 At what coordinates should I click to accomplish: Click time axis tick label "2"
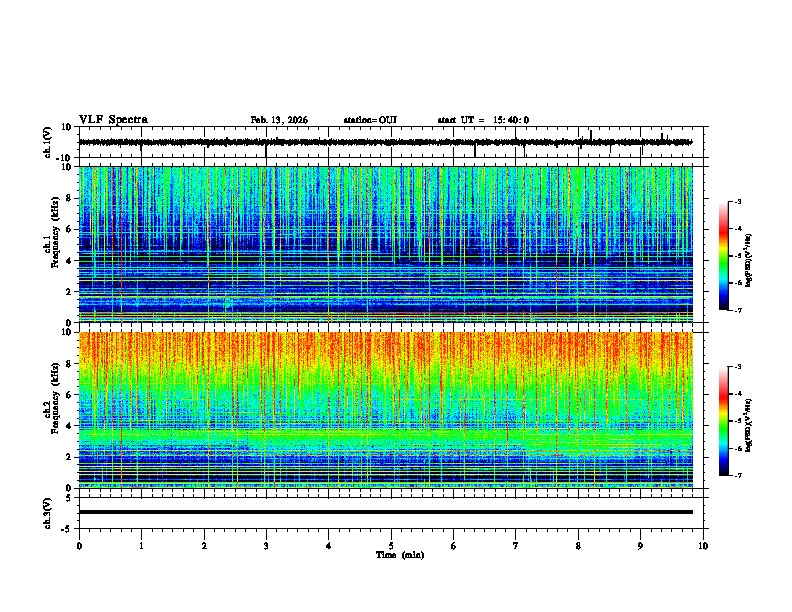(204, 546)
